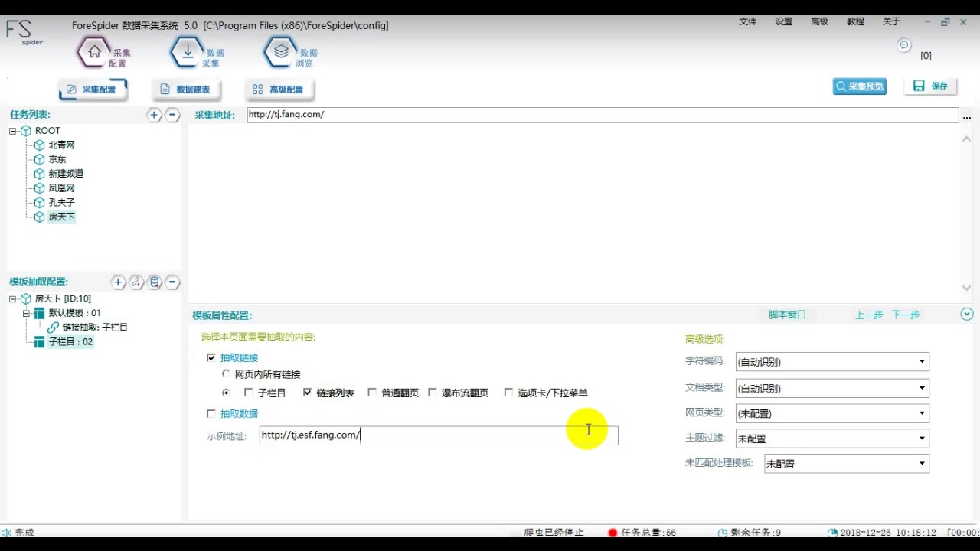The image size is (980, 551).
Task: Click the 采集地址 URL input field
Action: [603, 115]
